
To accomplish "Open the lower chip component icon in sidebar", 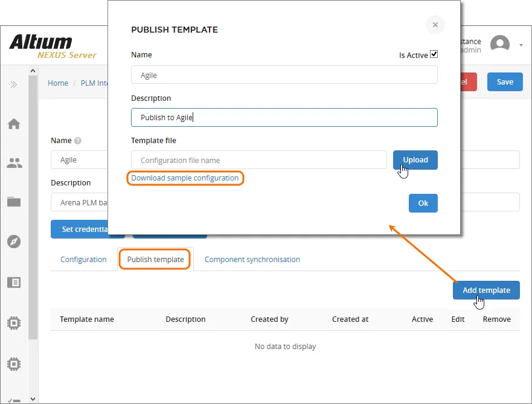I will point(14,364).
